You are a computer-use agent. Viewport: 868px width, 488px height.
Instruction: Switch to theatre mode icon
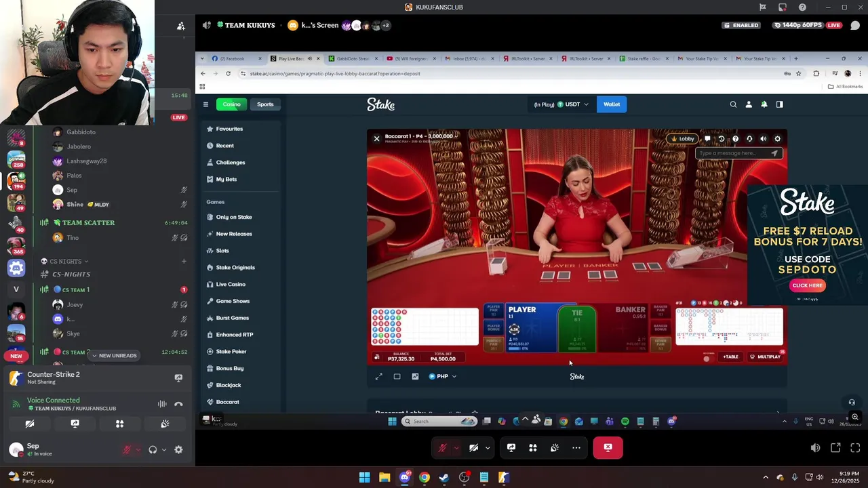[397, 376]
